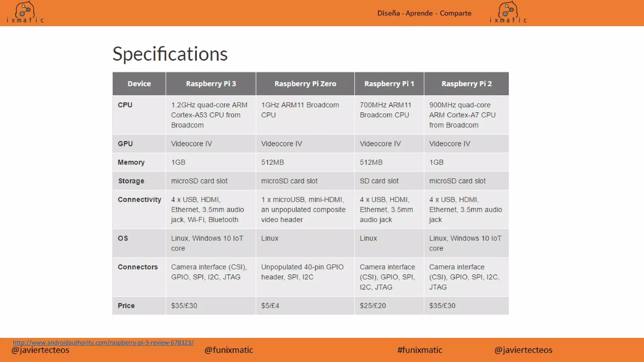Click the #funixmatic hashtag in footer
Viewport: 644px width, 362px height.
pyautogui.click(x=419, y=350)
